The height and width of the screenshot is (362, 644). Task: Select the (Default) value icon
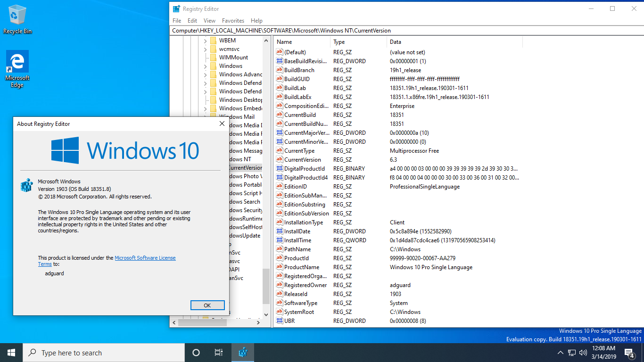(280, 52)
